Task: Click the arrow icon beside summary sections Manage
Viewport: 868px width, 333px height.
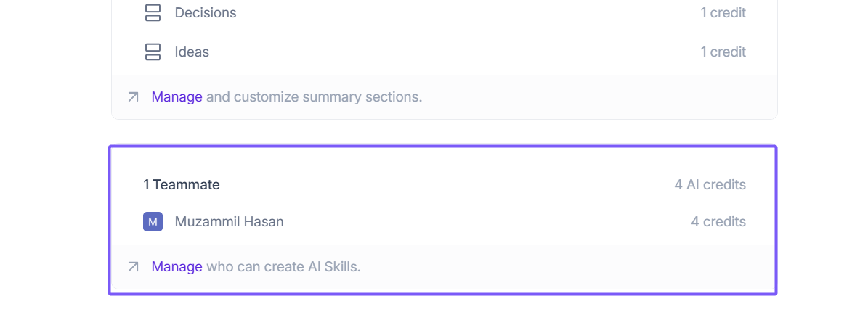Action: point(133,97)
